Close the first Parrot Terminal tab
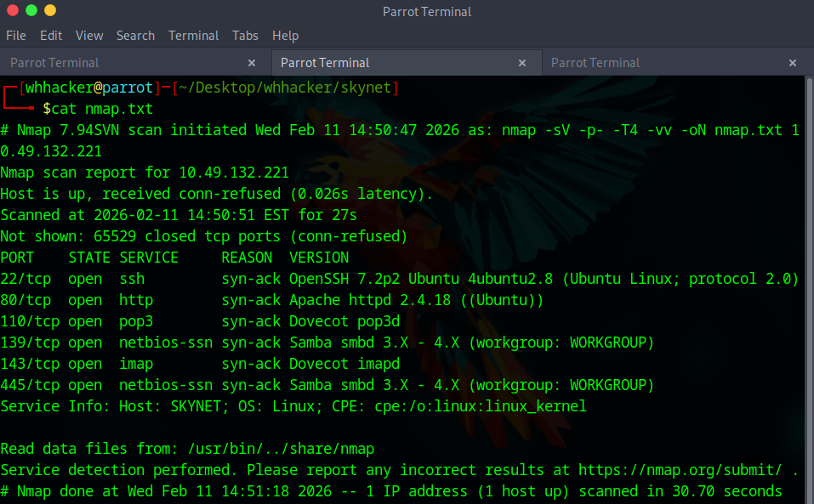The image size is (814, 504). click(x=252, y=63)
